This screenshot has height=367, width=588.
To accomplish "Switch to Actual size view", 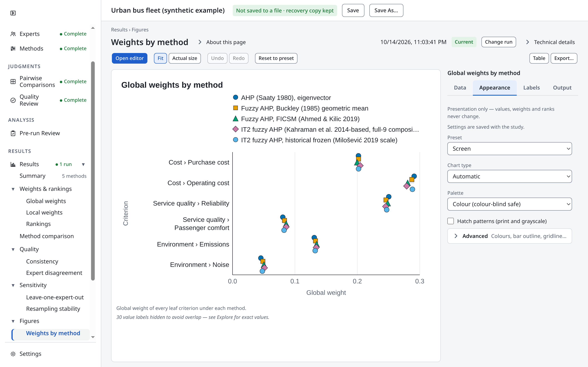I will click(x=185, y=58).
